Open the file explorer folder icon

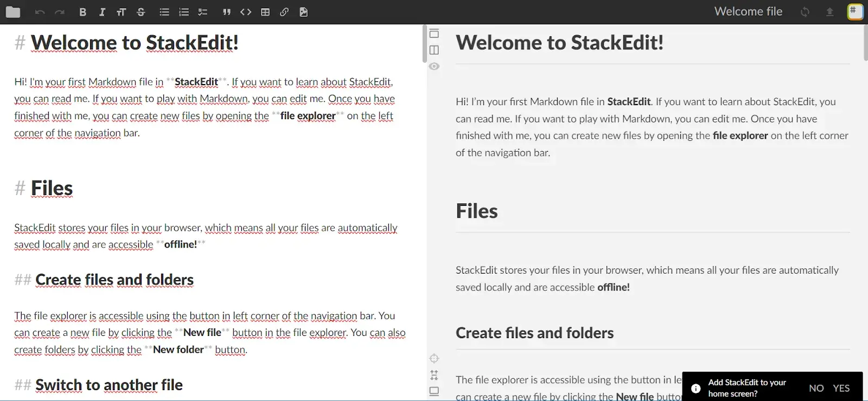pos(13,12)
